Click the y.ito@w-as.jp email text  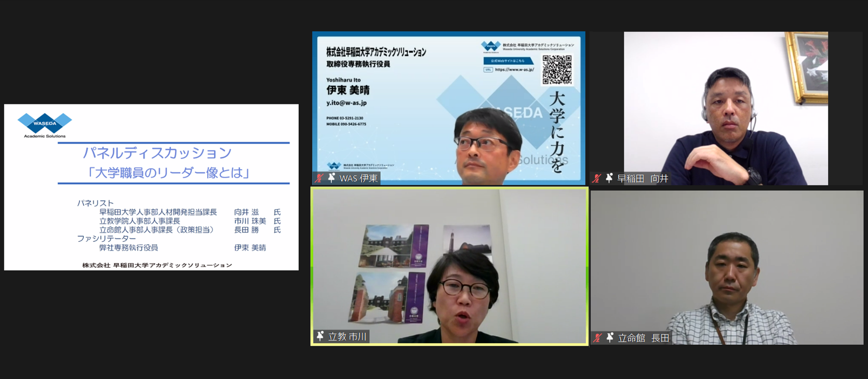(346, 103)
